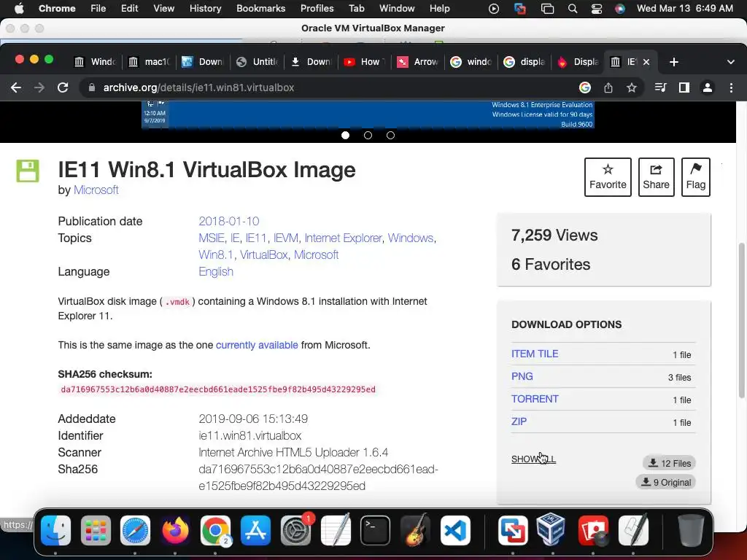Click SHOW ALL download files
The image size is (747, 560).
533,459
